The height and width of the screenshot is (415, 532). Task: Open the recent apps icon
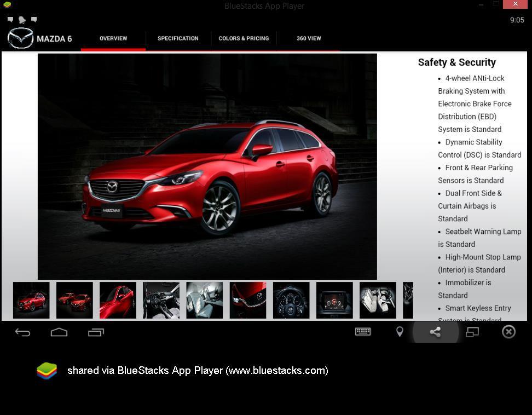tap(96, 332)
